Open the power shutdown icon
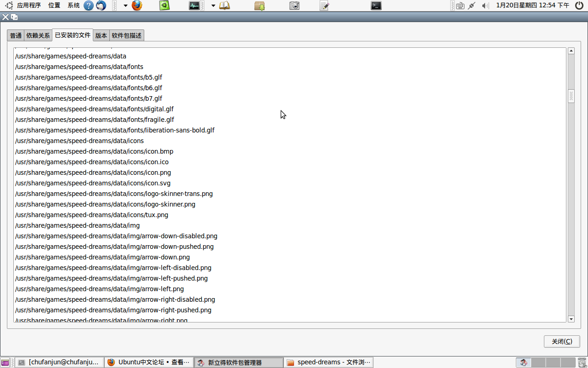The height and width of the screenshot is (368, 588). [x=579, y=6]
